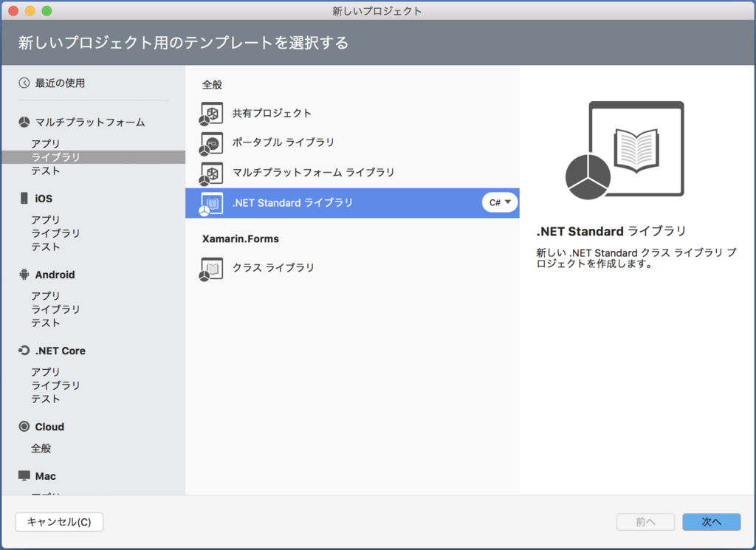The width and height of the screenshot is (756, 550).
Task: Select 全般 under Cloud
Action: pos(41,448)
